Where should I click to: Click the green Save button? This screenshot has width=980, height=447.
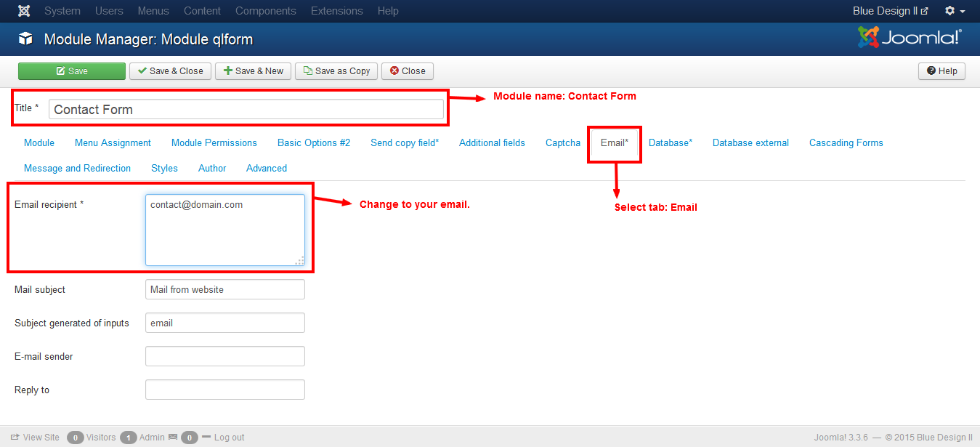72,71
